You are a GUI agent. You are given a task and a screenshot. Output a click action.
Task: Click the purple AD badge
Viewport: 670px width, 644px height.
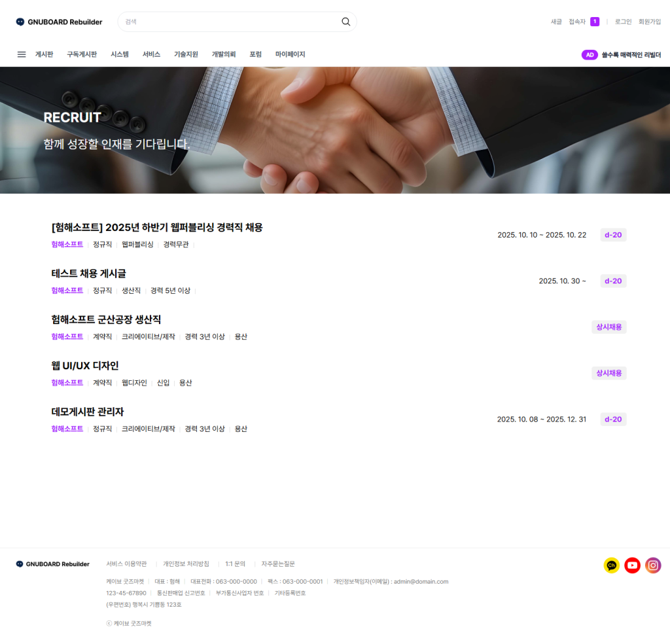pyautogui.click(x=590, y=55)
